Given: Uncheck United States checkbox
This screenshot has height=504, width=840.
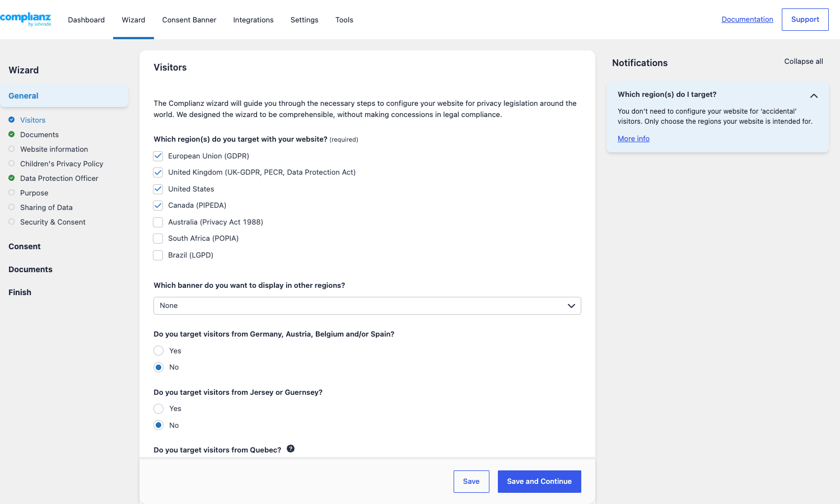Looking at the screenshot, I should click(158, 189).
